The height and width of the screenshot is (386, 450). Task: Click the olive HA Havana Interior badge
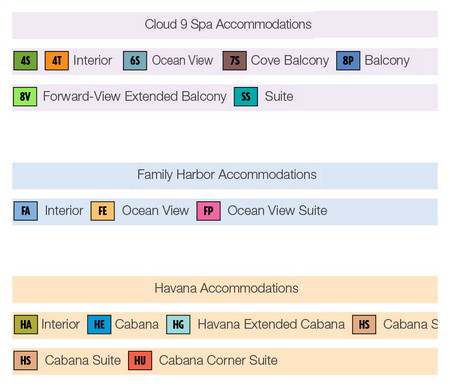[26, 325]
